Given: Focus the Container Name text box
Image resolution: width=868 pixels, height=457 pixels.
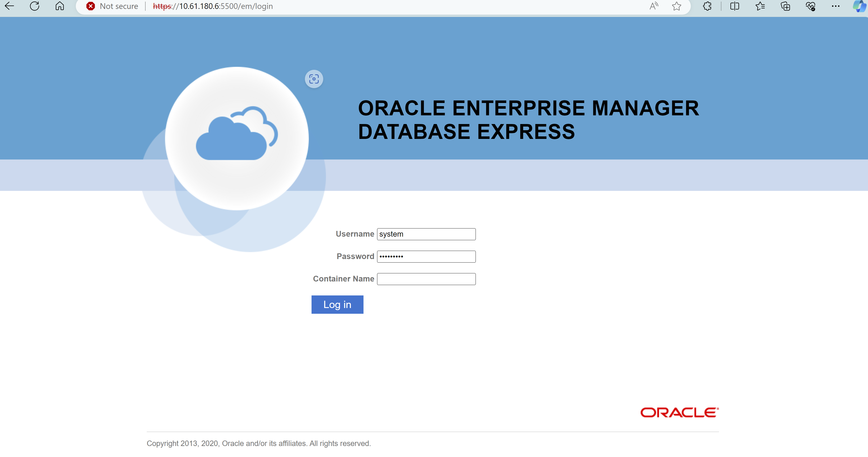Looking at the screenshot, I should [x=426, y=279].
